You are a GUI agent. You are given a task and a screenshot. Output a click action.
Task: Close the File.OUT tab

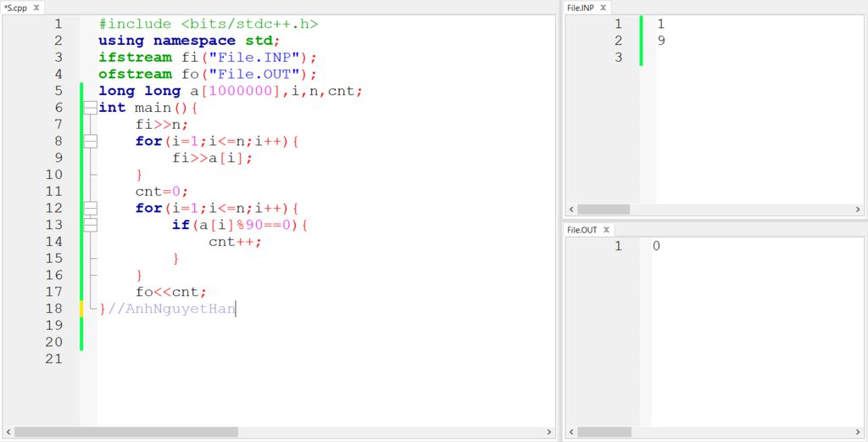coord(606,230)
